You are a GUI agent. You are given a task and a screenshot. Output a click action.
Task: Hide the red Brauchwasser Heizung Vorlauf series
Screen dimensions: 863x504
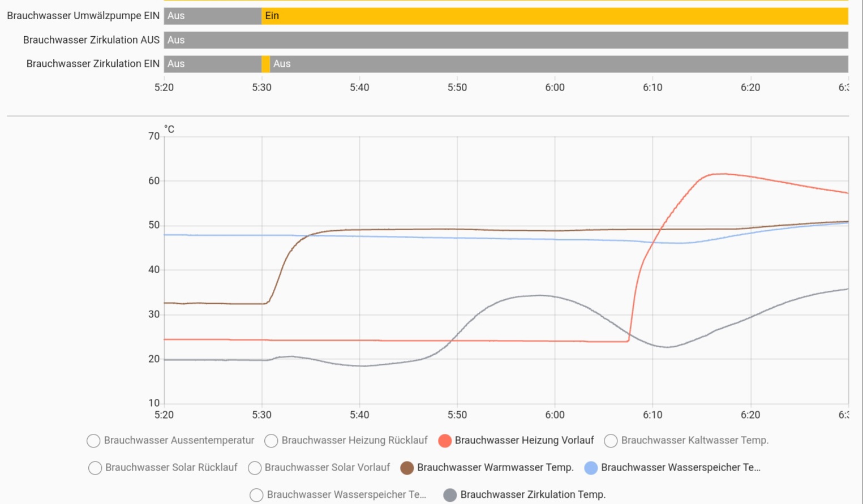(x=516, y=441)
